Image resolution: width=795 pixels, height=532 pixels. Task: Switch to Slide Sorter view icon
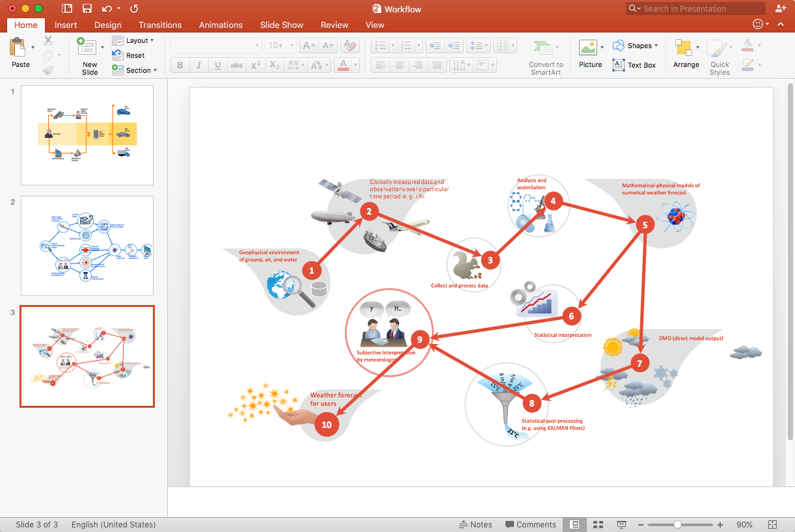click(597, 524)
